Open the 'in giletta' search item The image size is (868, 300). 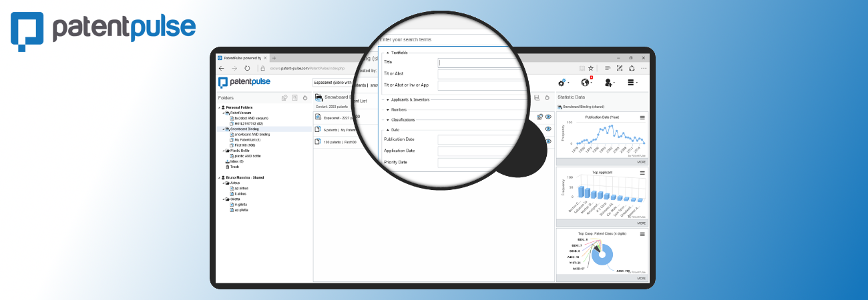click(241, 204)
